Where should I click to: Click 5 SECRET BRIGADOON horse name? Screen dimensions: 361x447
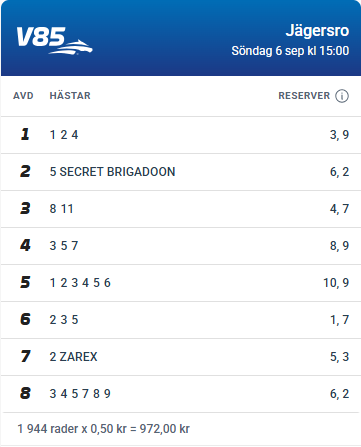[112, 172]
